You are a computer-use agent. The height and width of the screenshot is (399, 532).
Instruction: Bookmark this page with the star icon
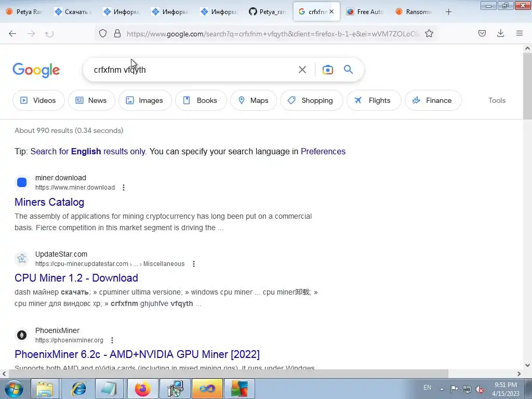coord(429,33)
